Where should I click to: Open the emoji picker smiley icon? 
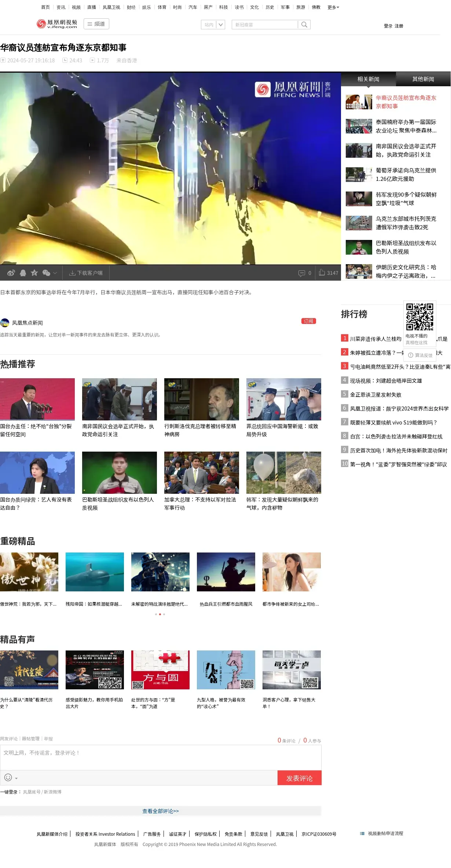coord(8,777)
